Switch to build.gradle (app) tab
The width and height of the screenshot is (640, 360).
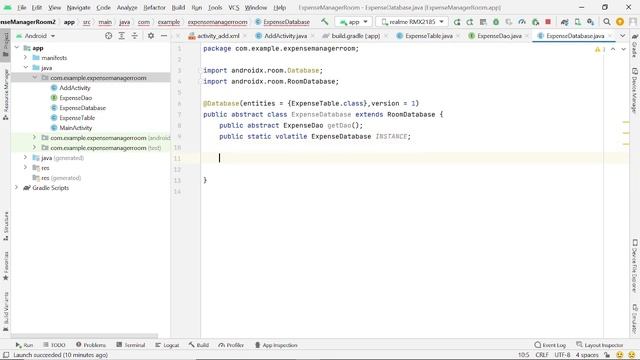[x=355, y=36]
